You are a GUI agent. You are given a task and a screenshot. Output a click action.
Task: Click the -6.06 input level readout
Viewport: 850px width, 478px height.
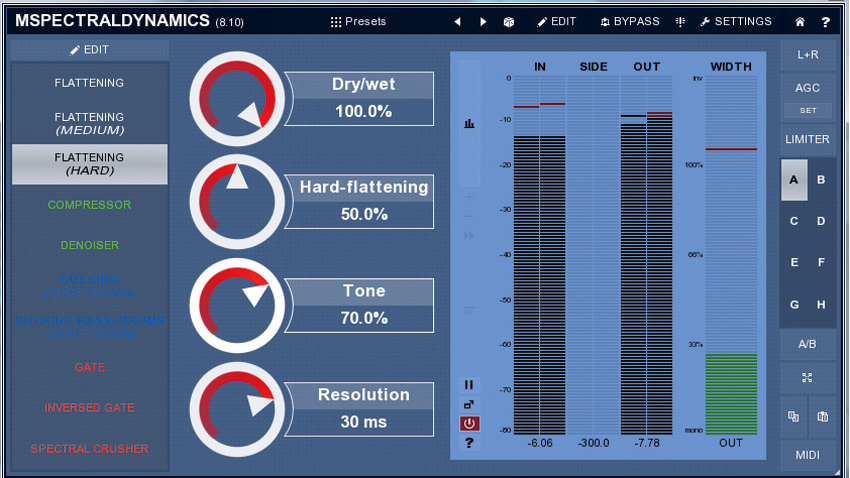point(540,443)
